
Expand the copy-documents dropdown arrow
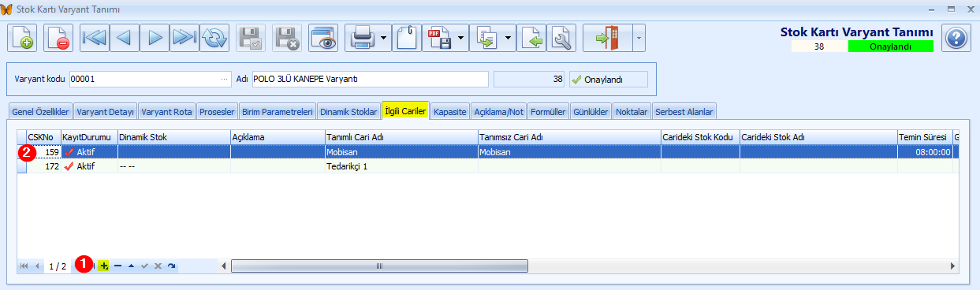[508, 38]
